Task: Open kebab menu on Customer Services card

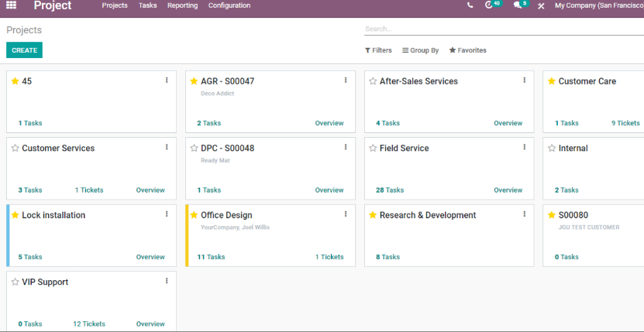Action: [x=167, y=147]
